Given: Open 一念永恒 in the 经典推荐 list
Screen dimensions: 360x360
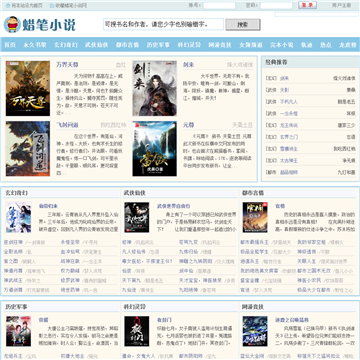Looking at the screenshot, I should click(x=289, y=113).
